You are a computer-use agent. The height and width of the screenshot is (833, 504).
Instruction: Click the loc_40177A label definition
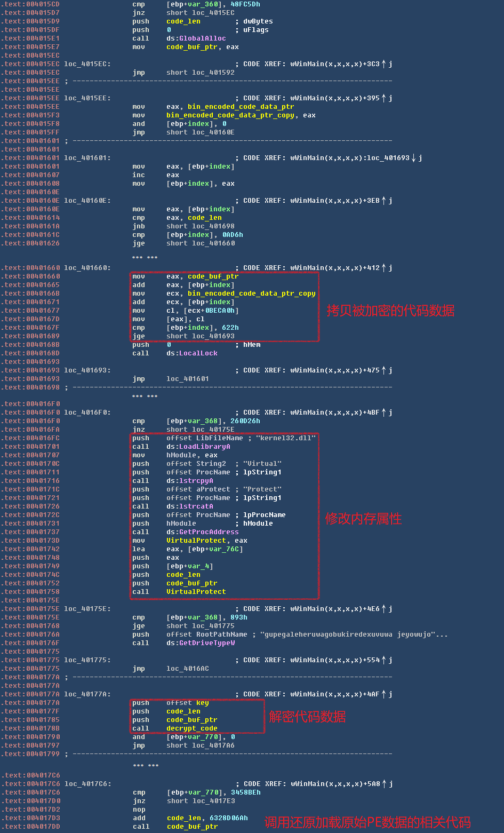coord(87,694)
